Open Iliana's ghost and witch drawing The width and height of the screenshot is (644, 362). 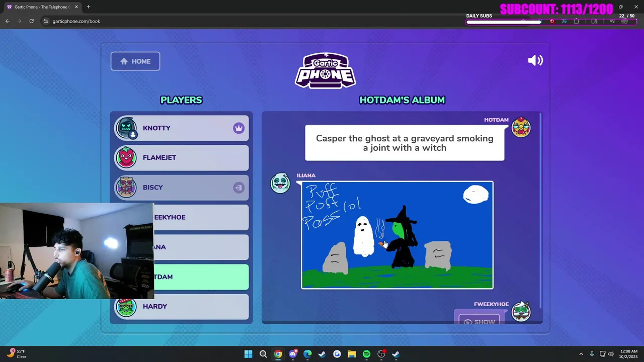397,235
